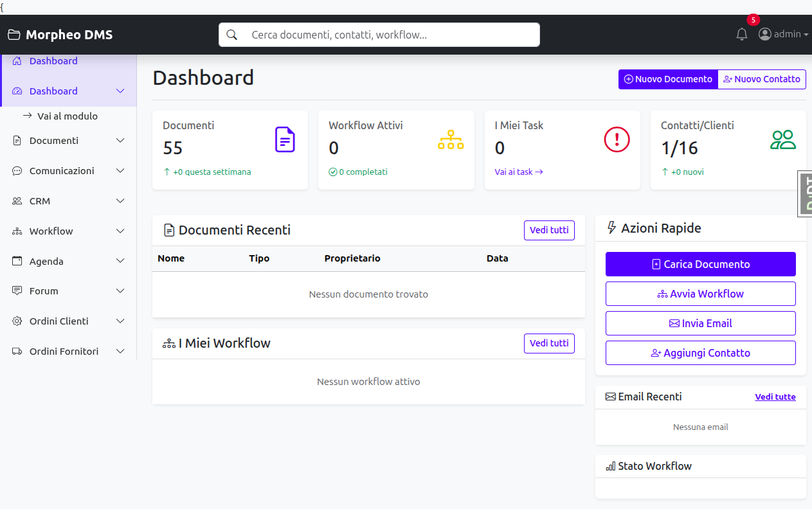Collapse the Dashboard sidebar submenu

(68, 91)
